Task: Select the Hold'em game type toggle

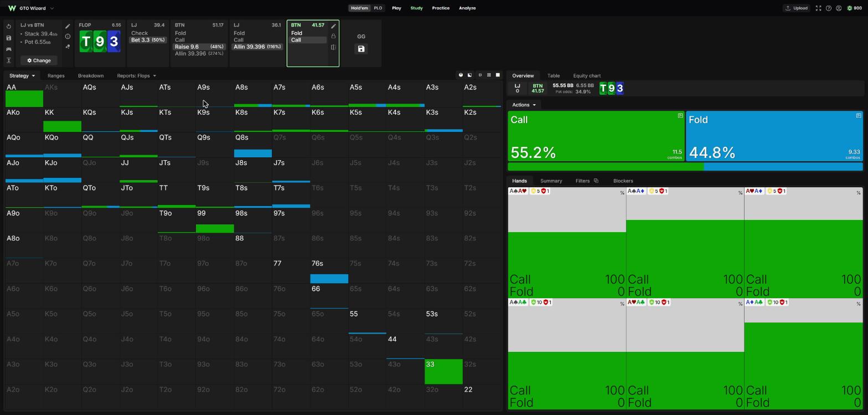Action: pyautogui.click(x=359, y=8)
